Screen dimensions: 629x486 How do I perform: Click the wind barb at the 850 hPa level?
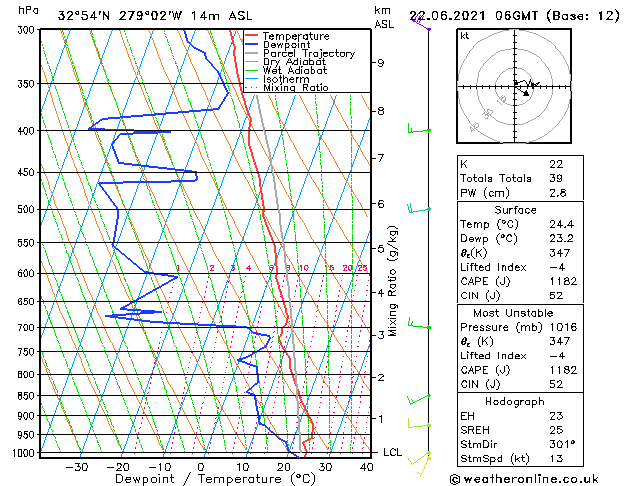(419, 399)
